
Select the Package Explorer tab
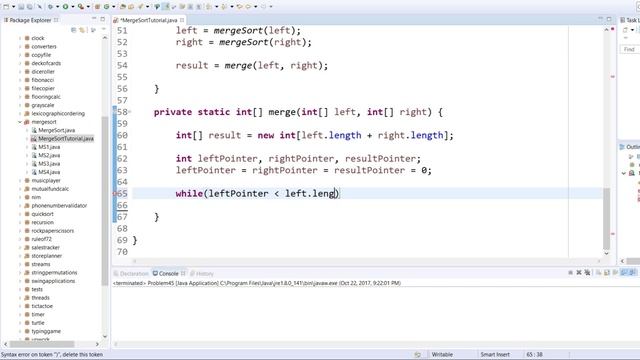(x=30, y=20)
